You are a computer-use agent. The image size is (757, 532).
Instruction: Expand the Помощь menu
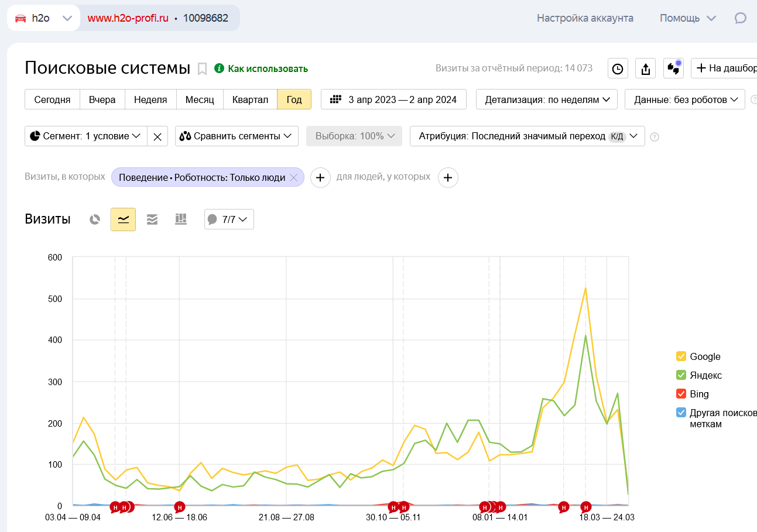(688, 18)
